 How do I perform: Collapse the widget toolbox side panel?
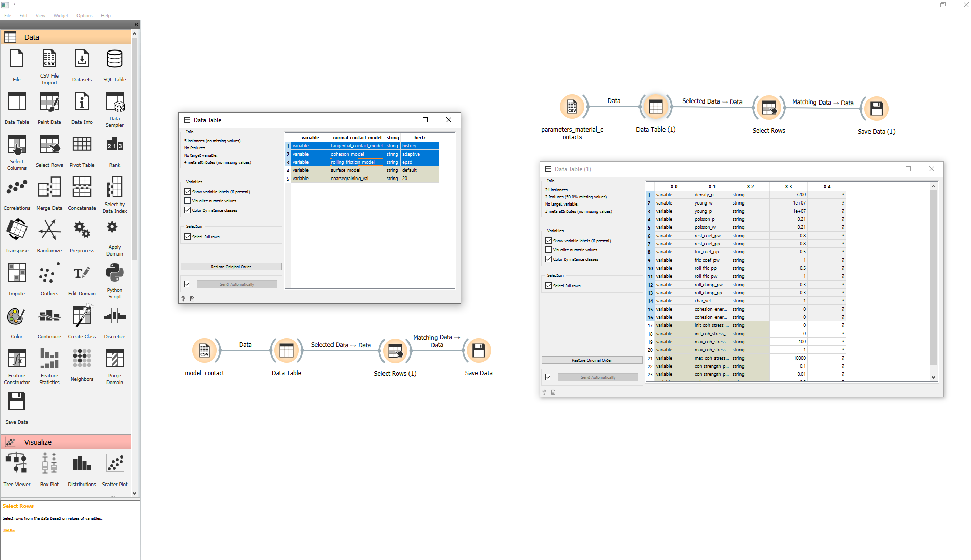(x=136, y=24)
